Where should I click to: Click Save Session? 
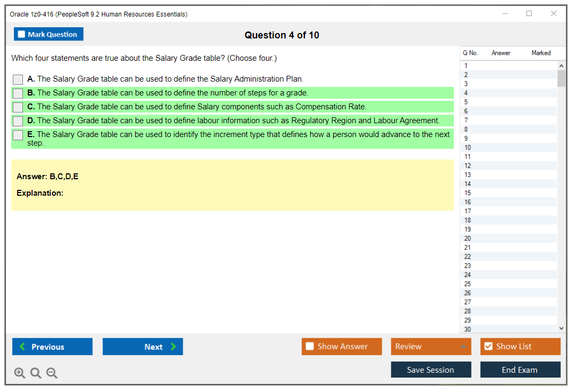click(431, 369)
